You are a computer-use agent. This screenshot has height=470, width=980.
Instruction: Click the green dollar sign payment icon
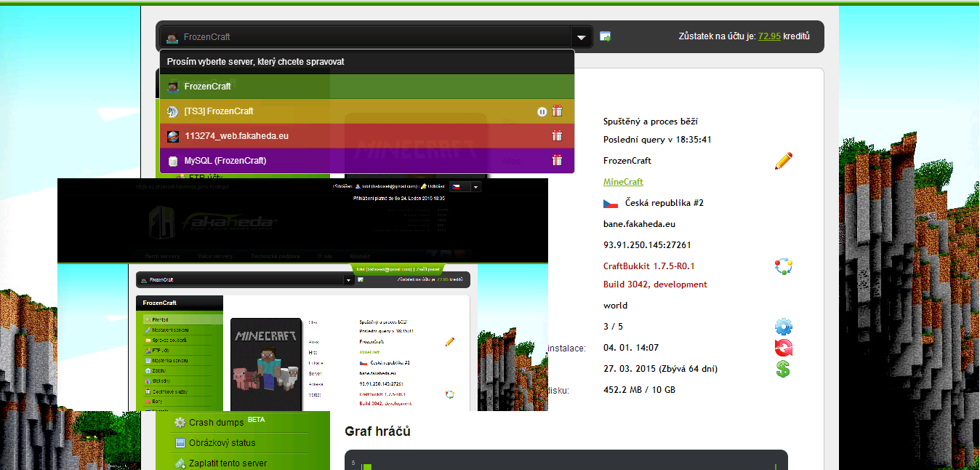783,369
